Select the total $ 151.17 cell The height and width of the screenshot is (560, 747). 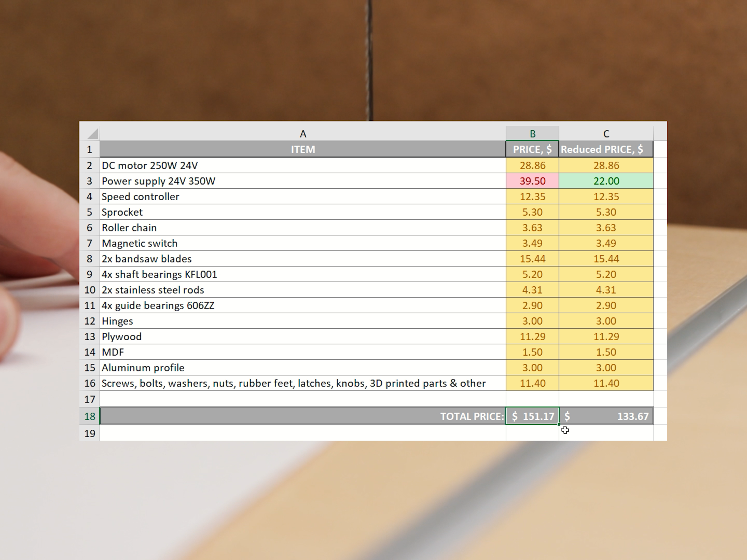[532, 416]
